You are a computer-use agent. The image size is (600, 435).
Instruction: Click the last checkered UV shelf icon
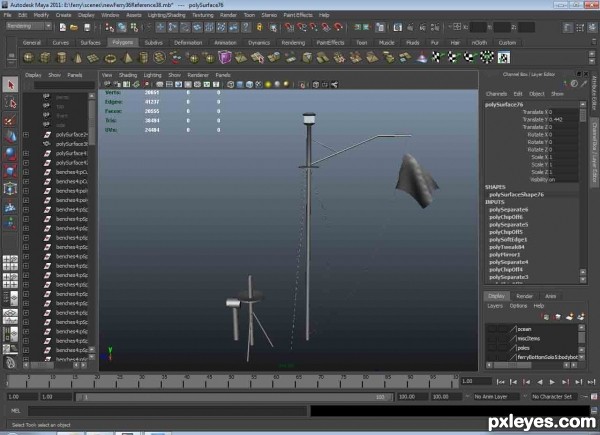[x=504, y=58]
